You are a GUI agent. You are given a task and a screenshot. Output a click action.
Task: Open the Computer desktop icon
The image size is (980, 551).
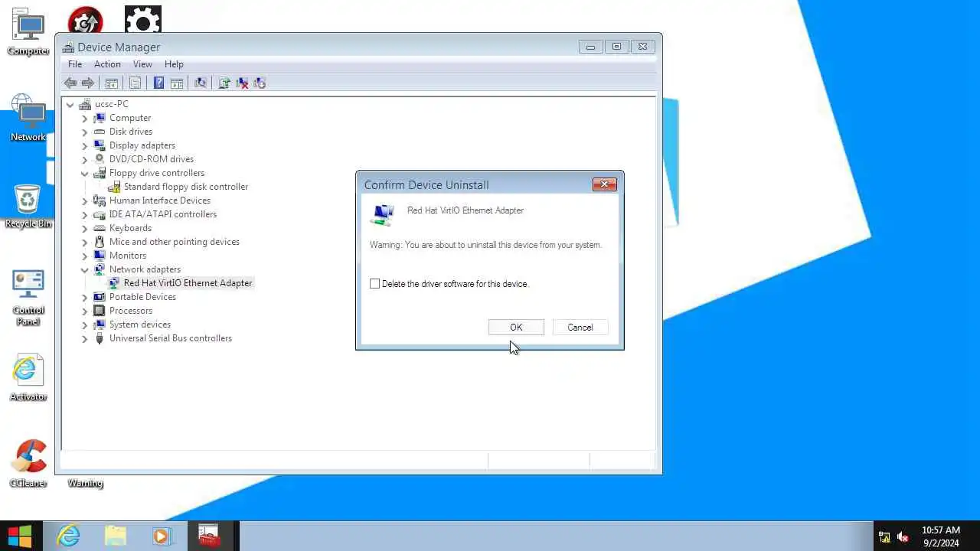(28, 32)
